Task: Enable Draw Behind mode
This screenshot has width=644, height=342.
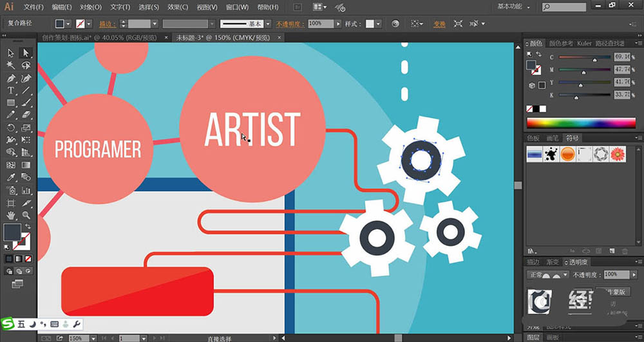Action: (19, 271)
